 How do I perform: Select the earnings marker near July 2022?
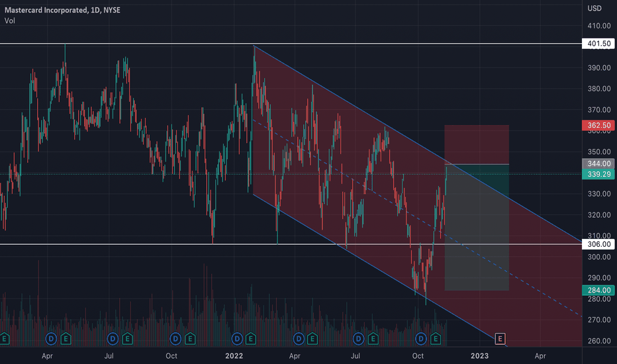(373, 338)
